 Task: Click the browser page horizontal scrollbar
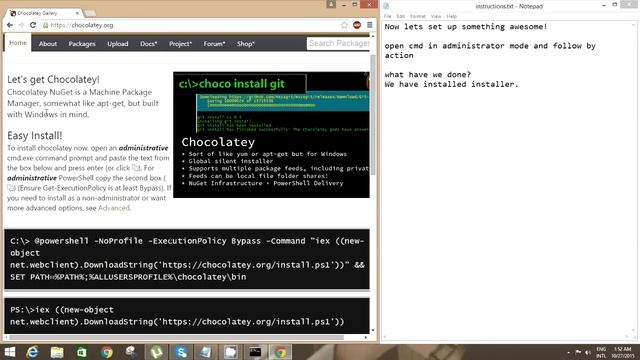(x=177, y=338)
